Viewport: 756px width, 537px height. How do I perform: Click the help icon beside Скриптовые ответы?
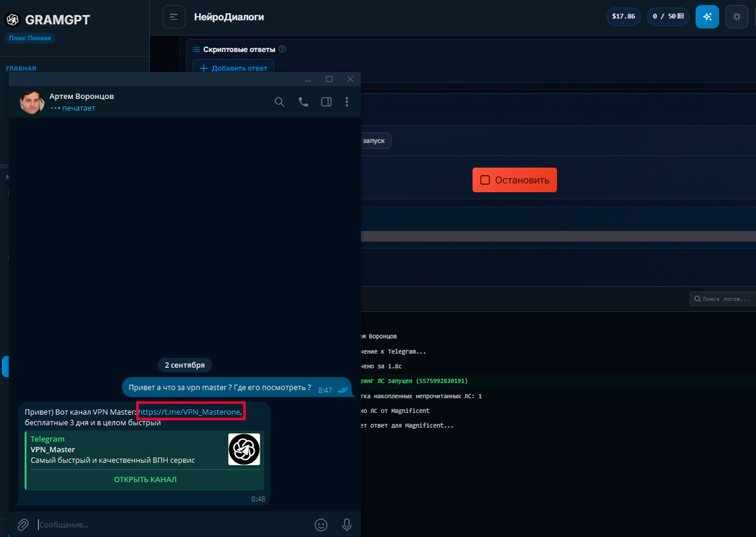[x=282, y=49]
